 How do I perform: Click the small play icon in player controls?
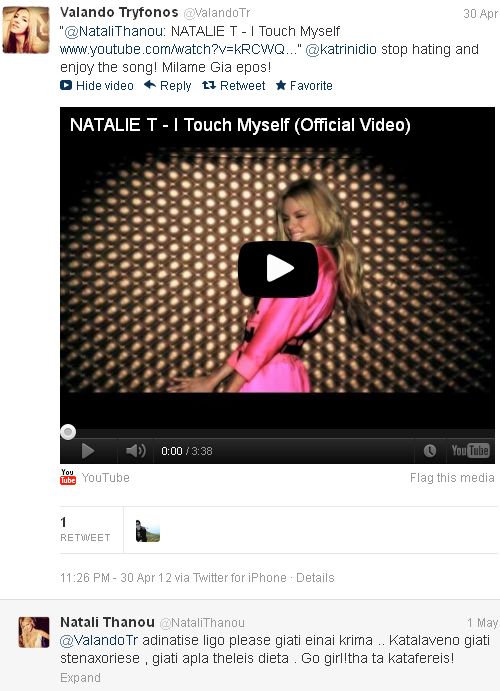[88, 451]
